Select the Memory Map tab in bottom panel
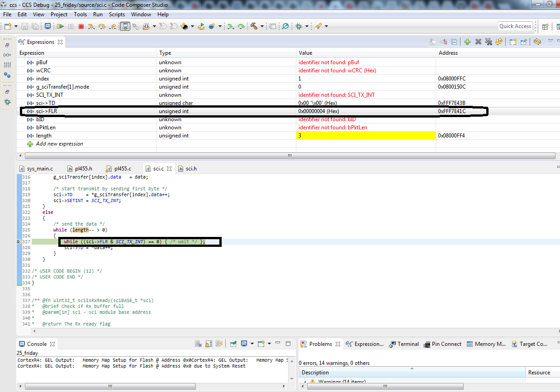The image size is (560, 392). [486, 344]
